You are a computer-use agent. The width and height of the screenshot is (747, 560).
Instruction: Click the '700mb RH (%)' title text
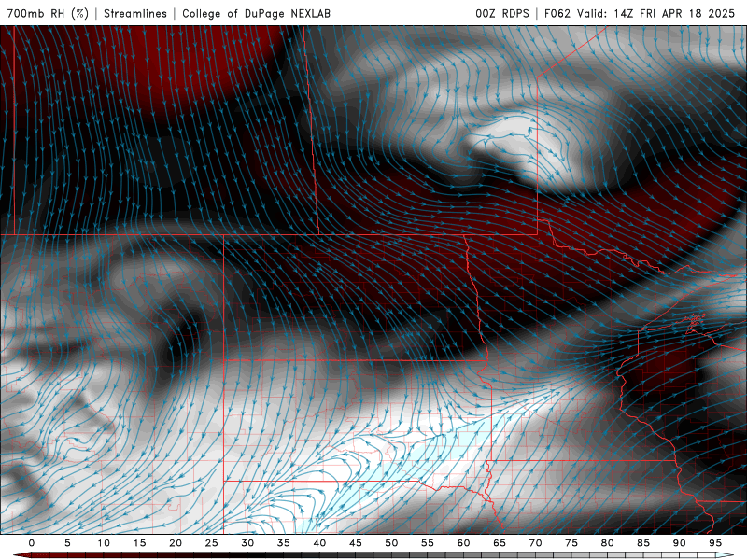[x=48, y=13]
